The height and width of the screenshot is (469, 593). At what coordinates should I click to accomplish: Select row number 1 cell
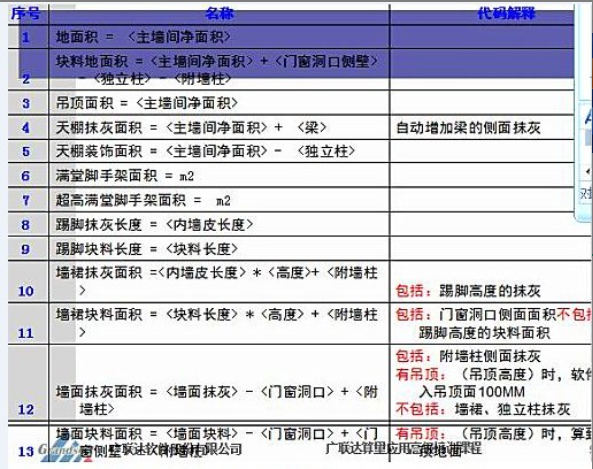pyautogui.click(x=28, y=37)
